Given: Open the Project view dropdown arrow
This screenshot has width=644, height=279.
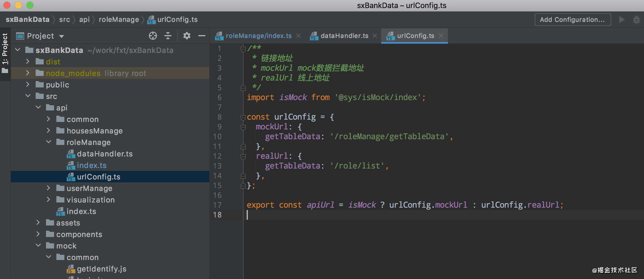Looking at the screenshot, I should coord(62,36).
